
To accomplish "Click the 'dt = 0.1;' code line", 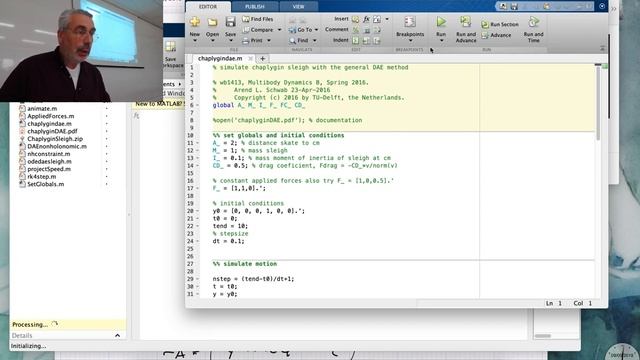I will (x=228, y=241).
